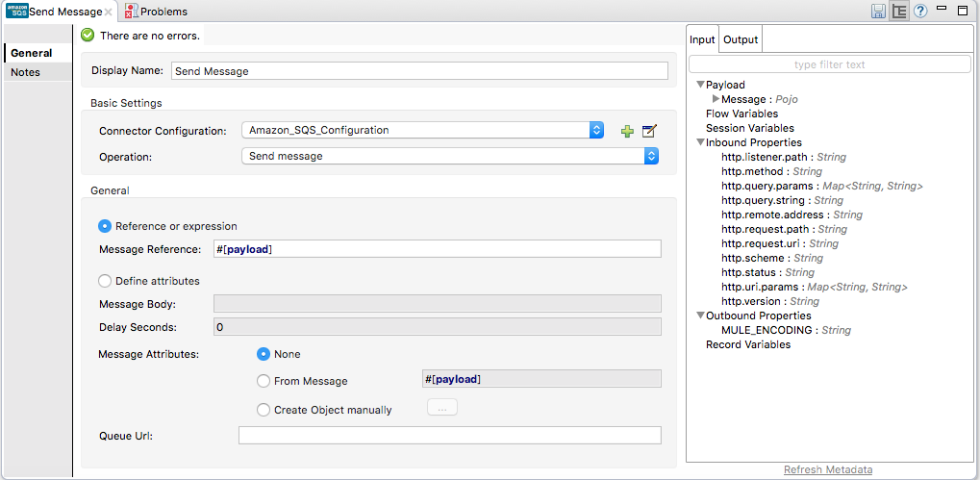Click the green no-errors checkmark icon

(88, 36)
